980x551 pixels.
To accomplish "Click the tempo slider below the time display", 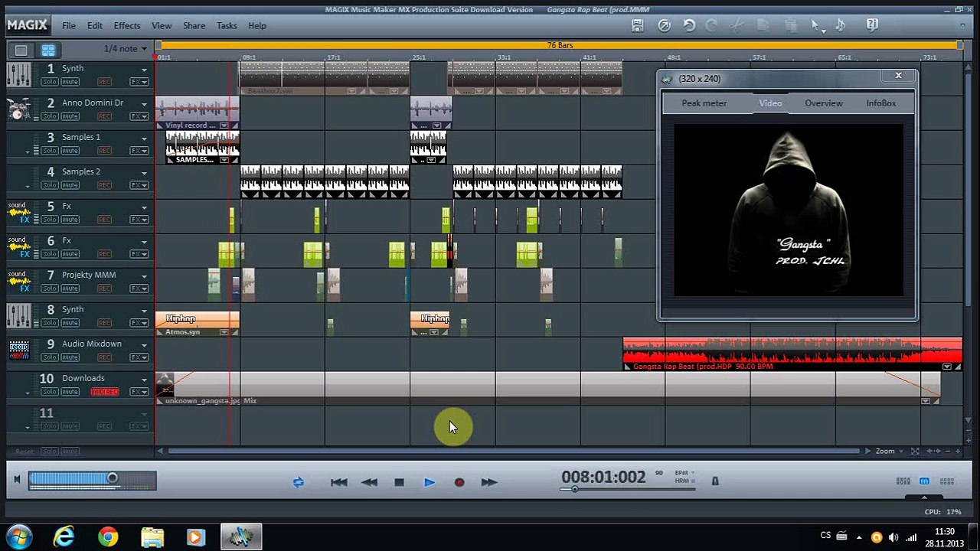I will click(628, 489).
